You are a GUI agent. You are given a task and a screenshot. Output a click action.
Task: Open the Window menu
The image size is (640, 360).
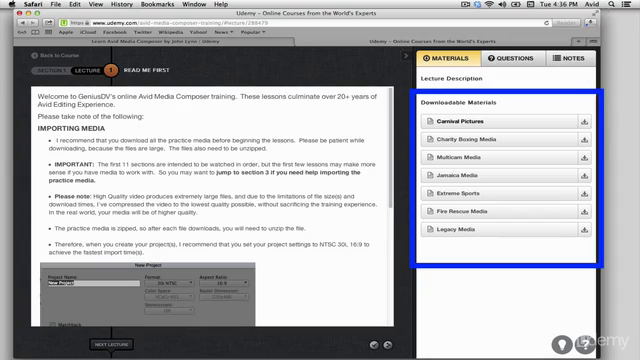tap(194, 4)
